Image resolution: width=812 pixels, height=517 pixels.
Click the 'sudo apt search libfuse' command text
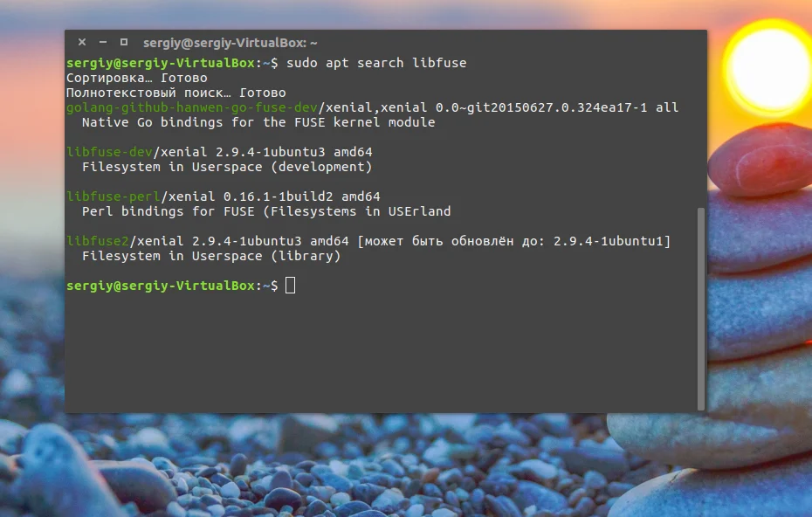coord(376,63)
